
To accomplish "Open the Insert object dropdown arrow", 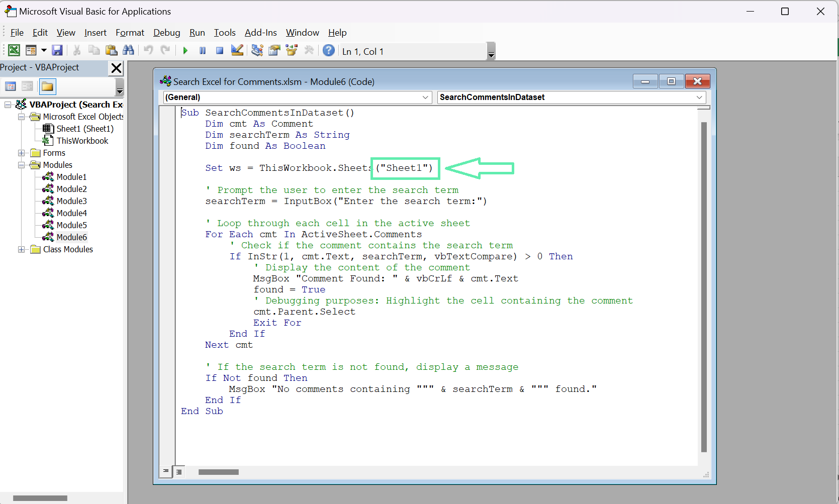I will [x=44, y=50].
